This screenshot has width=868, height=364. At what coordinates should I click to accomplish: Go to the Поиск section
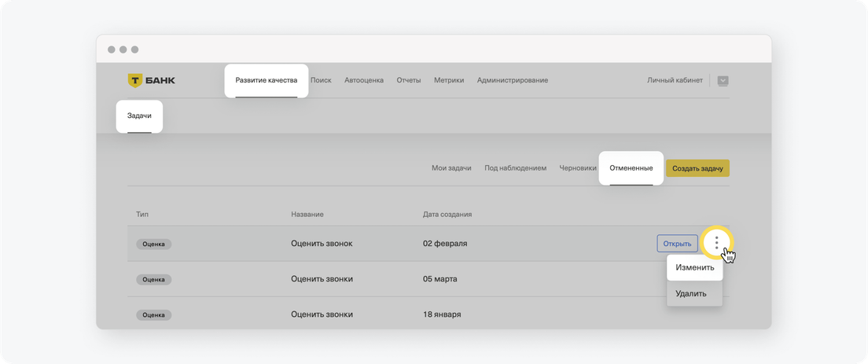pyautogui.click(x=321, y=80)
